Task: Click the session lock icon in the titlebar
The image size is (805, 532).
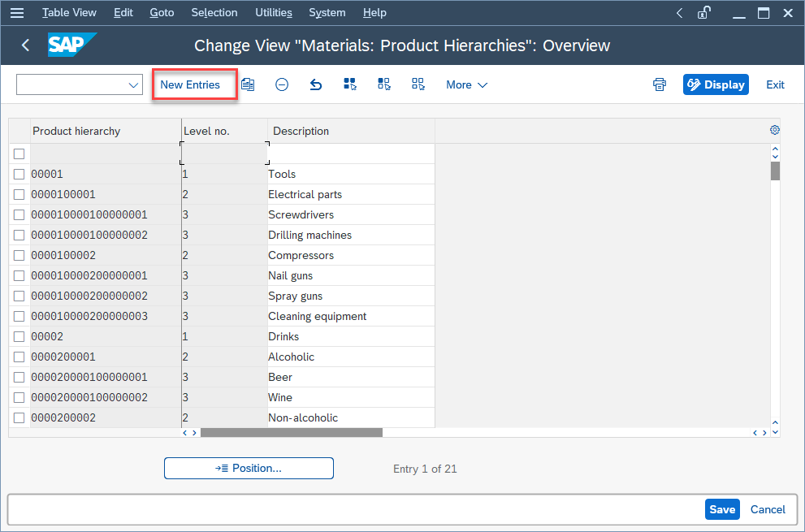Action: 703,12
